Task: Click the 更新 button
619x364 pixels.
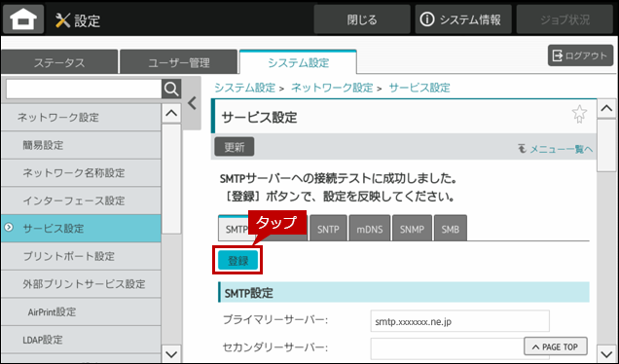Action: pyautogui.click(x=235, y=147)
